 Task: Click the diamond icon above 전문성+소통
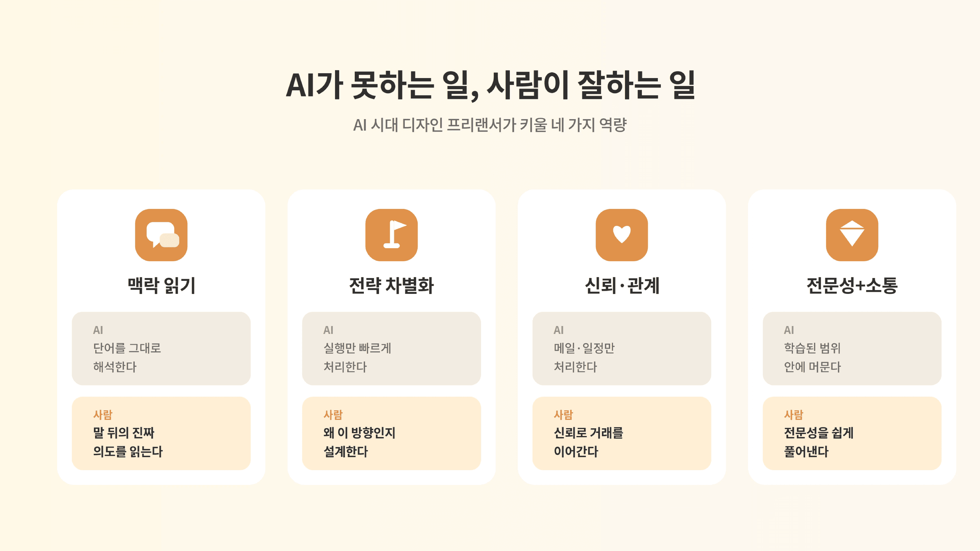tap(852, 235)
